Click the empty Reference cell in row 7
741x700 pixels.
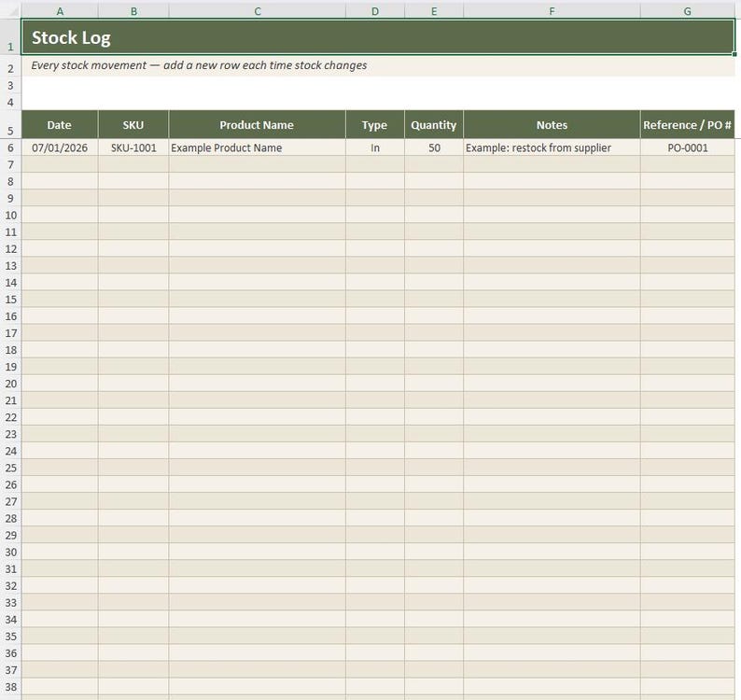(x=687, y=164)
